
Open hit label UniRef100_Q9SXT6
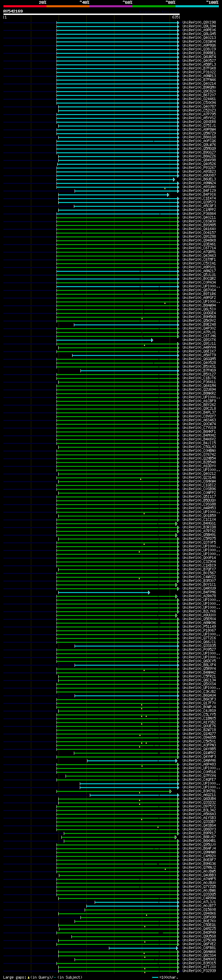pos(199,340)
